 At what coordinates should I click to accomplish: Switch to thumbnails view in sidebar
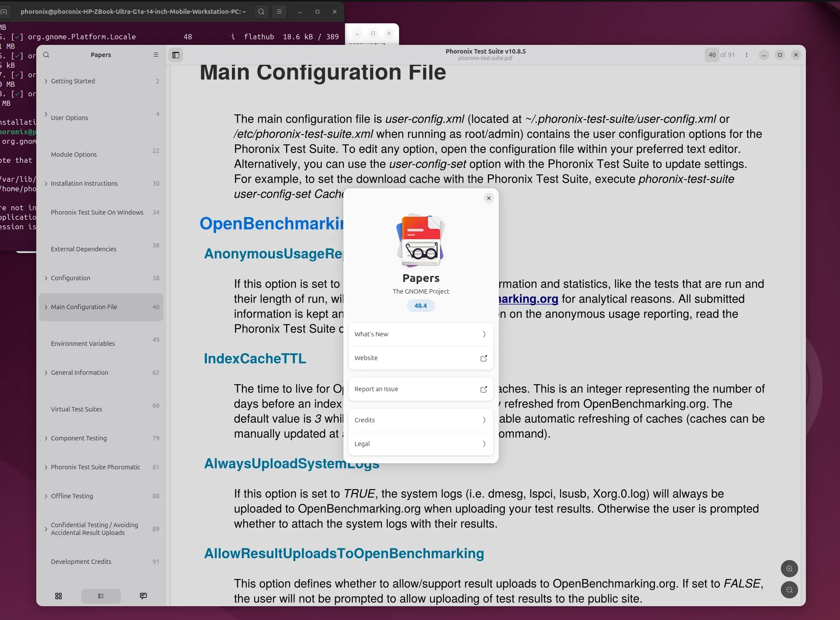tap(59, 596)
